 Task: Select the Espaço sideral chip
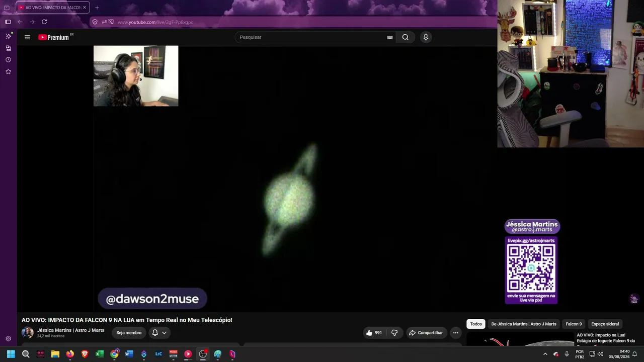605,324
